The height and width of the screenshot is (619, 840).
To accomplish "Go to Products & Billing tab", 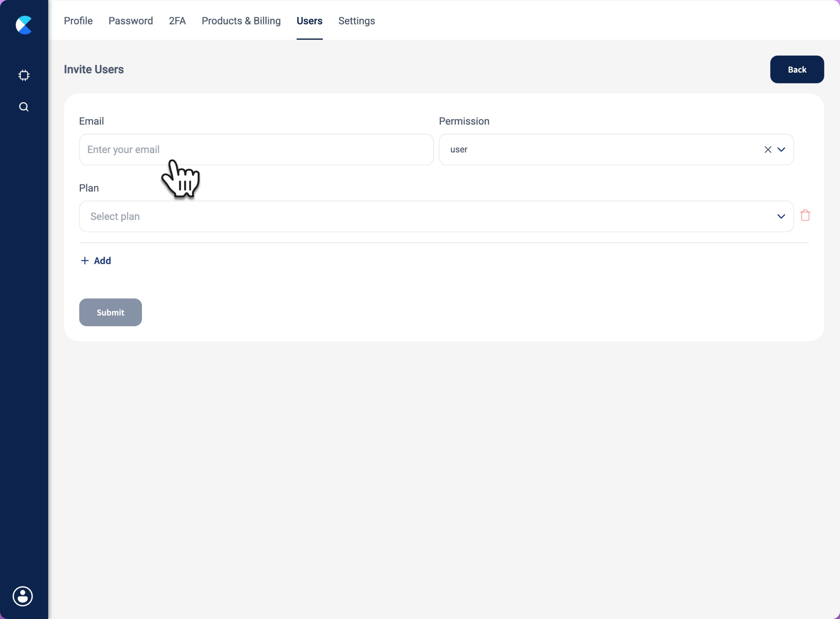I will click(x=241, y=21).
